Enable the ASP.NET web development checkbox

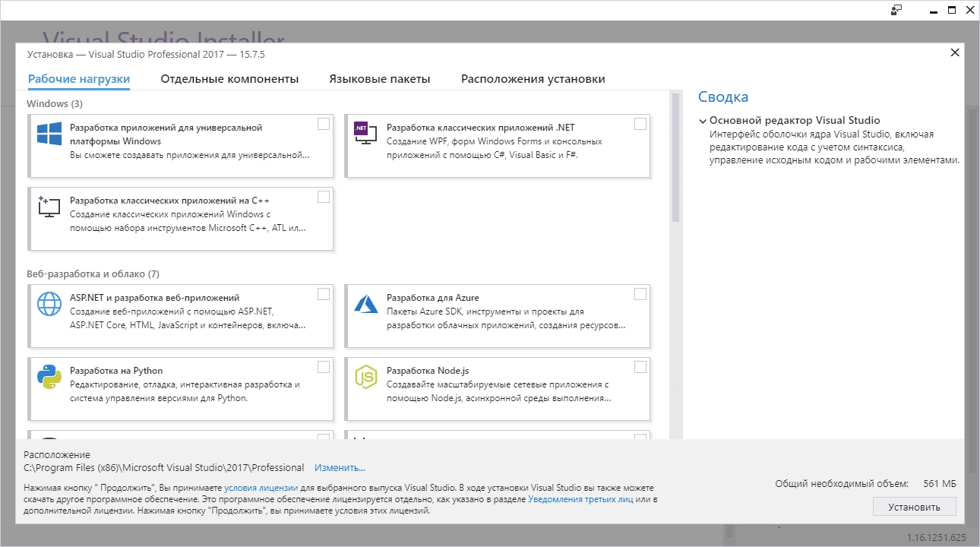(x=324, y=294)
